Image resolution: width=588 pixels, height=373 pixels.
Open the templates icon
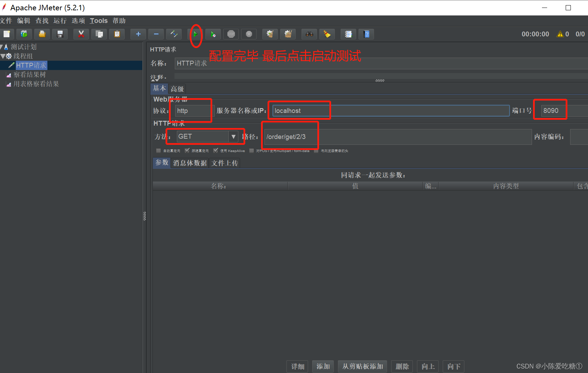24,34
